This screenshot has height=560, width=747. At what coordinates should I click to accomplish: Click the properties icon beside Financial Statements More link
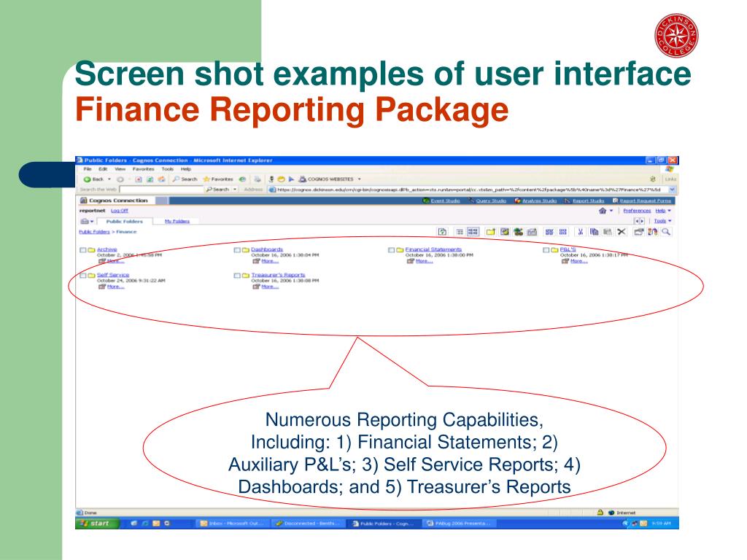click(411, 262)
